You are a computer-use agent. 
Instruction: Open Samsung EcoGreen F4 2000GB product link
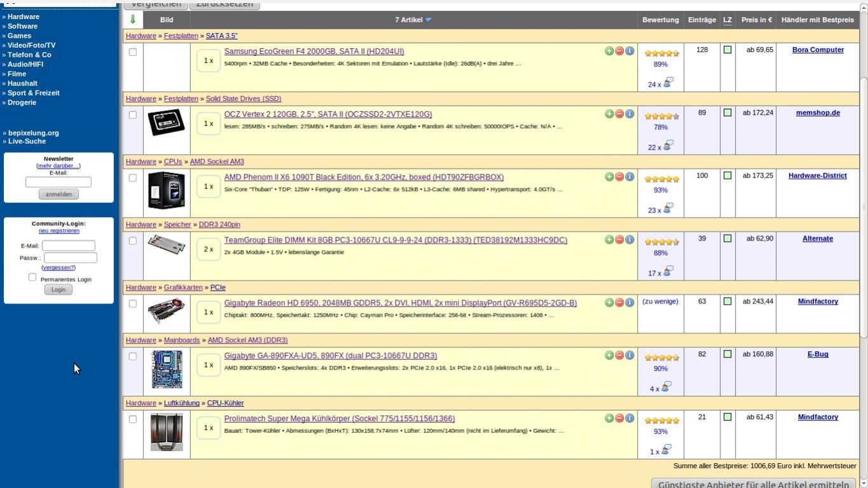[x=314, y=51]
